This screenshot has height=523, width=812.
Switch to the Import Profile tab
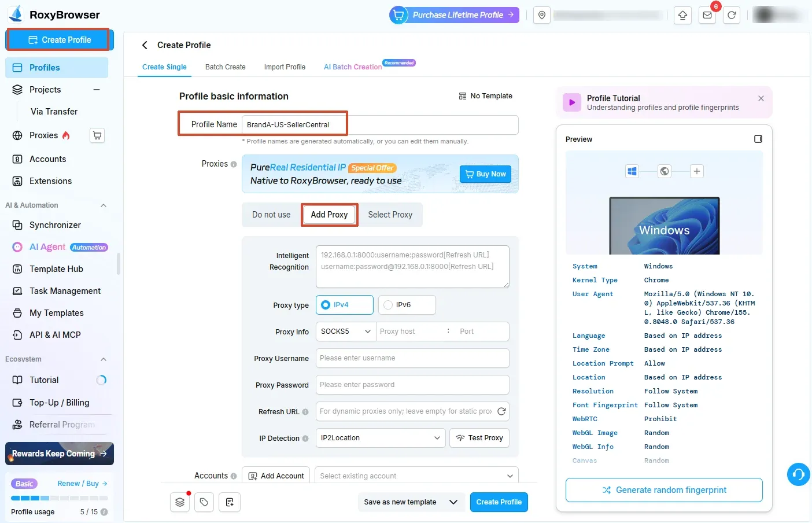tap(285, 67)
